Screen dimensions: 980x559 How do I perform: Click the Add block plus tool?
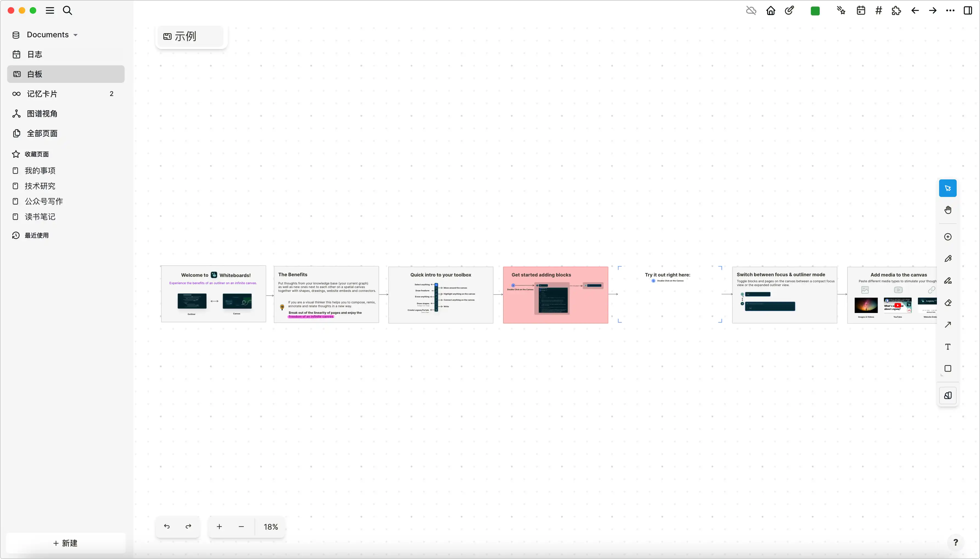[948, 237]
